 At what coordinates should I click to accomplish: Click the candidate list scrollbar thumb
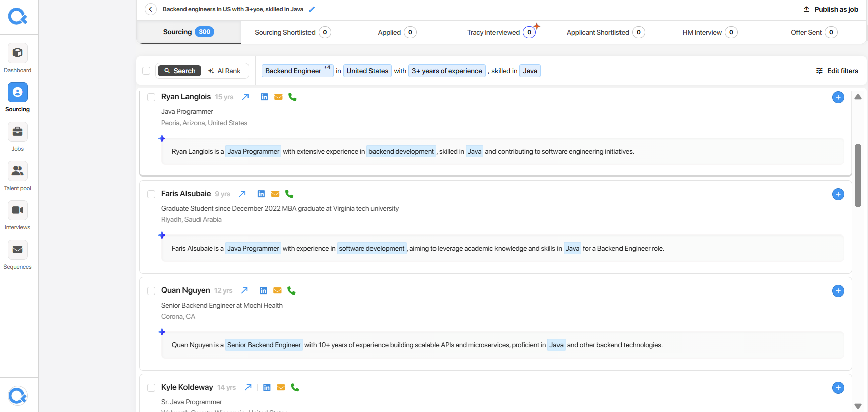click(858, 175)
